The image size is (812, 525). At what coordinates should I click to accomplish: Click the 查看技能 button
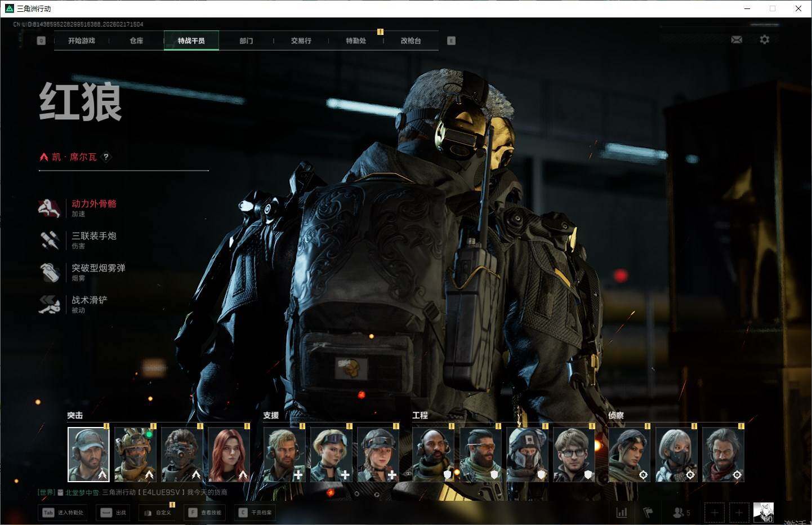pyautogui.click(x=206, y=513)
